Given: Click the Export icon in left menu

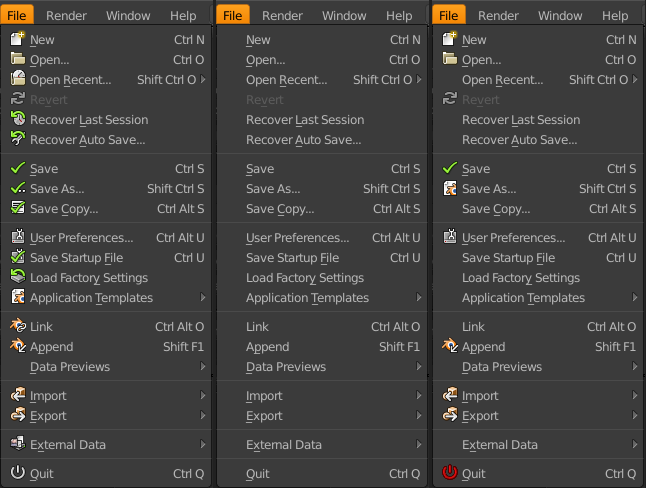Looking at the screenshot, I should 18,415.
